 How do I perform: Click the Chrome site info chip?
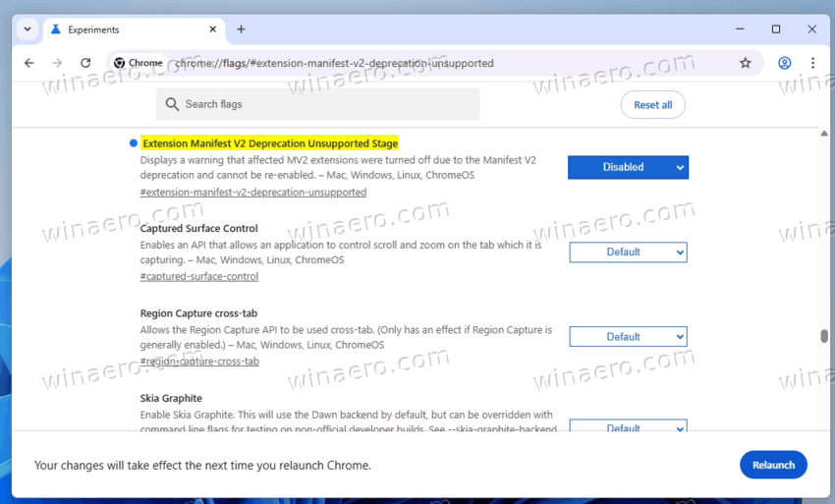[139, 63]
